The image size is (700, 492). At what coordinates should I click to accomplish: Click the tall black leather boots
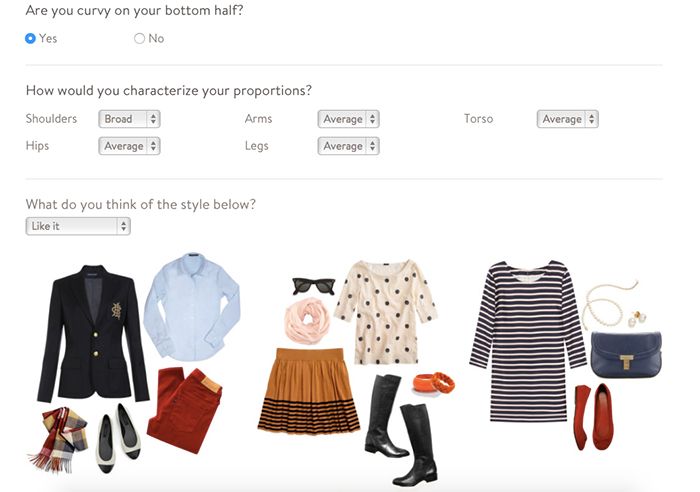point(401,429)
